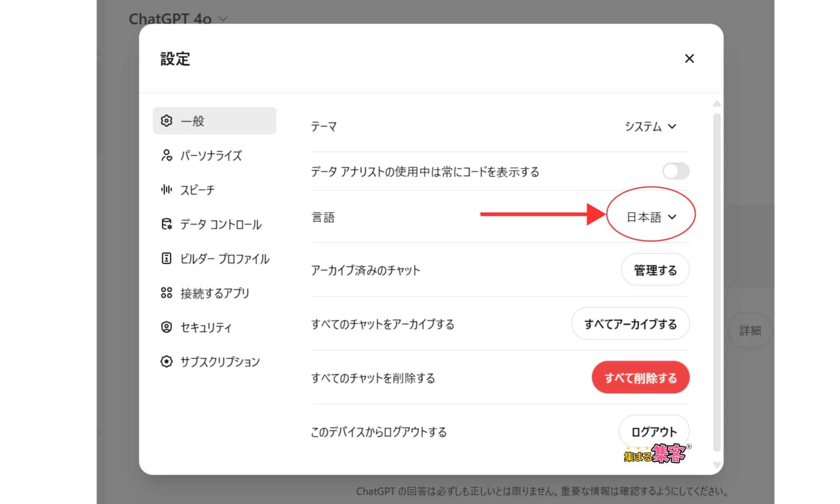Close the 設定 dialog
Image resolution: width=840 pixels, height=504 pixels.
click(689, 58)
